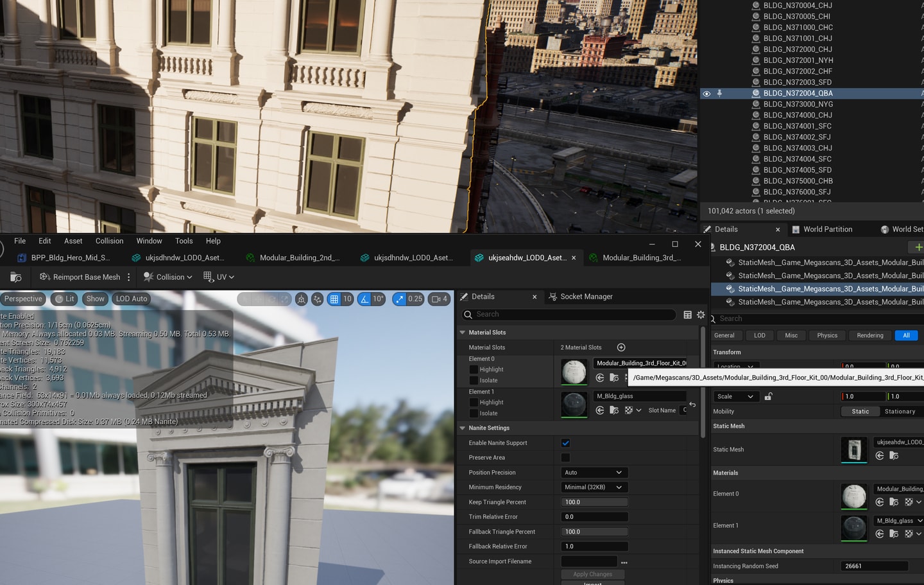Image resolution: width=924 pixels, height=585 pixels.
Task: Enable Isolate checkbox for Element 1
Action: [x=474, y=414]
